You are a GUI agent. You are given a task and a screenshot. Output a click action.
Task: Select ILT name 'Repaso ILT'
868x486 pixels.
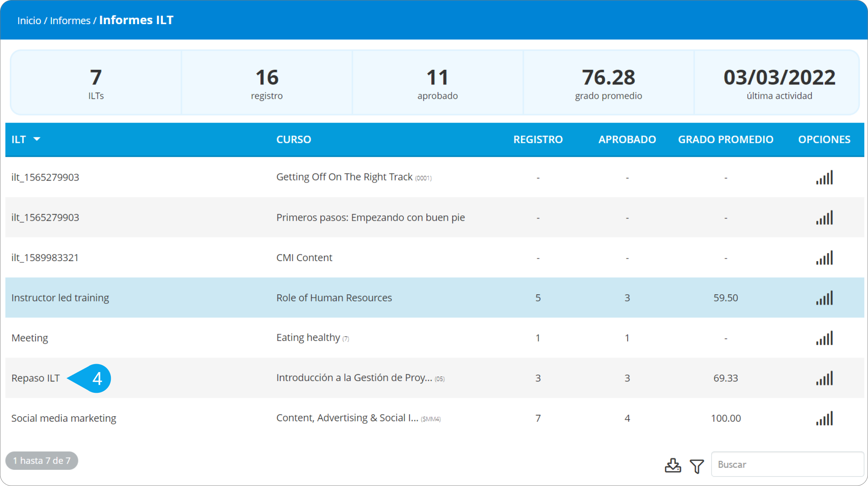[x=35, y=378]
